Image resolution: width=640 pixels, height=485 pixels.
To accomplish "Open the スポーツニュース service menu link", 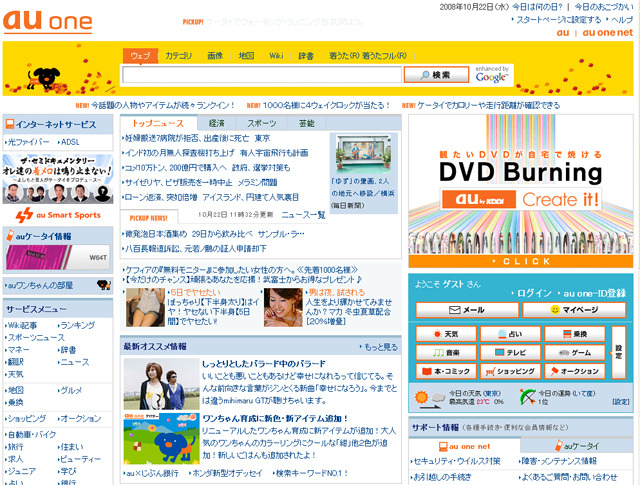I will click(36, 338).
